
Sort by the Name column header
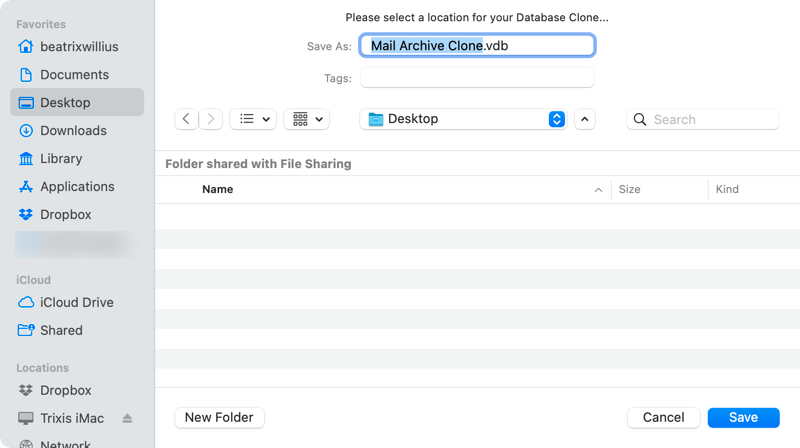[217, 189]
